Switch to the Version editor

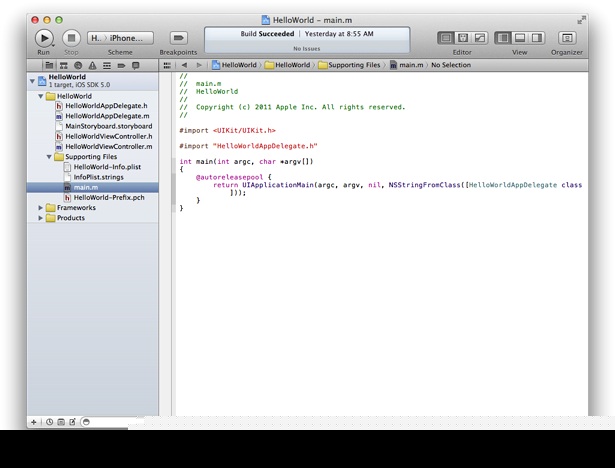480,38
